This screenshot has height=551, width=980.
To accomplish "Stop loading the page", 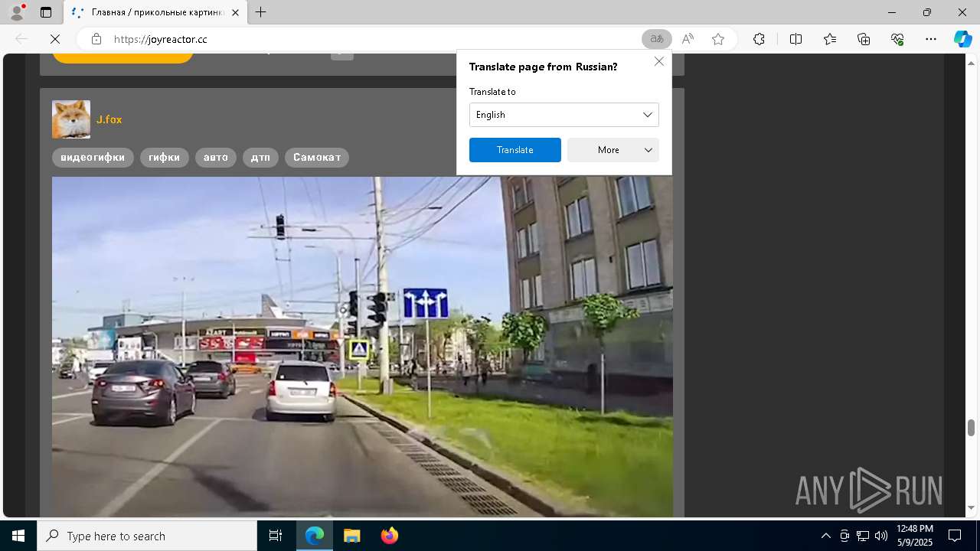I will coord(55,39).
